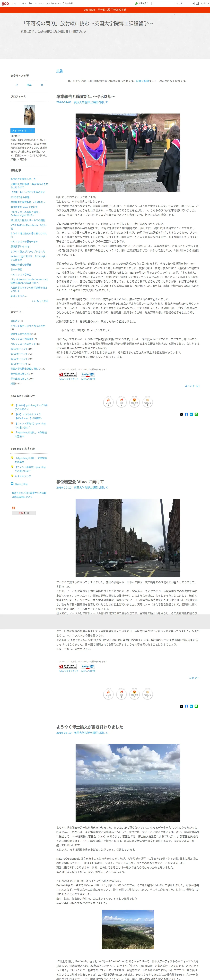Click the collie dog profile picture
210x980 pixels.
[29, 115]
